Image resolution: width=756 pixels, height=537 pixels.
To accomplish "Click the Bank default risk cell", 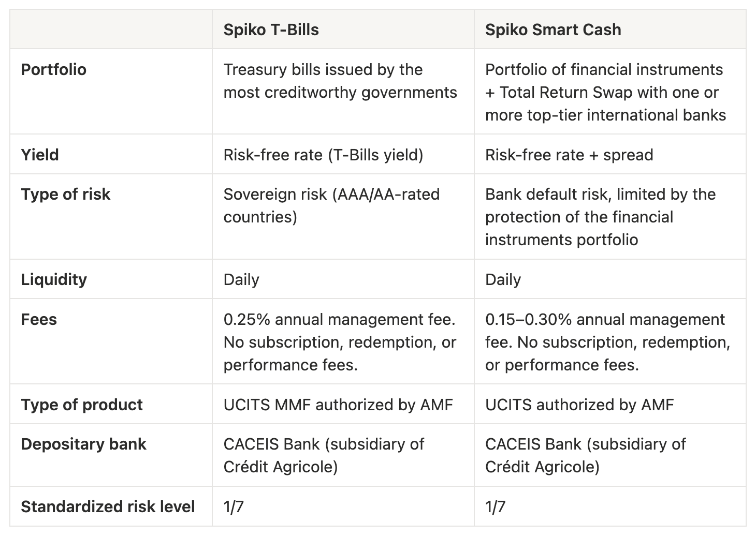I will (x=600, y=217).
